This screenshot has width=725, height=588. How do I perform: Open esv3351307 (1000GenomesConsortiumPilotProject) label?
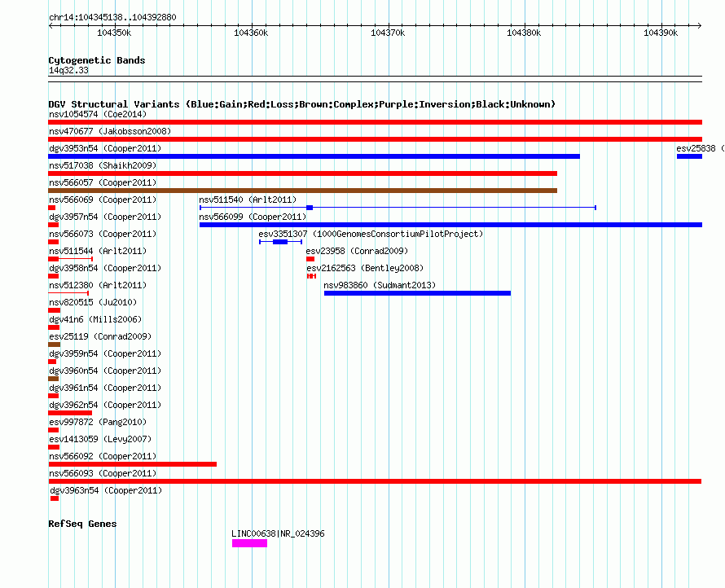point(371,234)
